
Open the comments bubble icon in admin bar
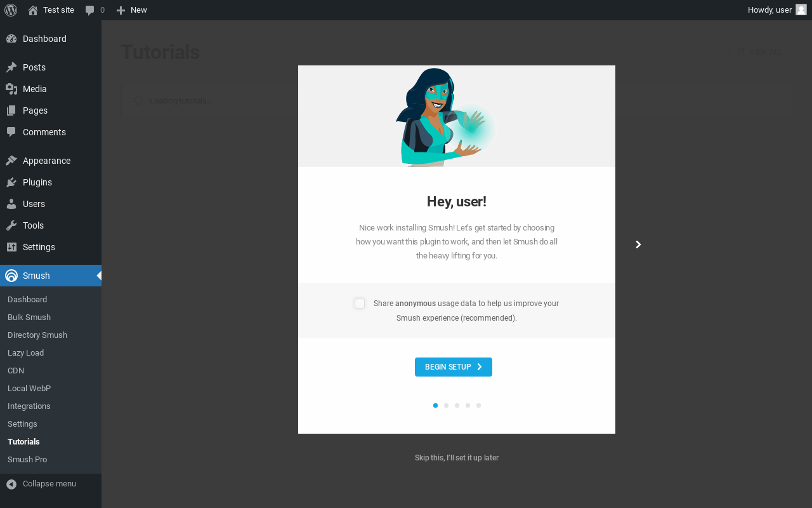coord(90,10)
